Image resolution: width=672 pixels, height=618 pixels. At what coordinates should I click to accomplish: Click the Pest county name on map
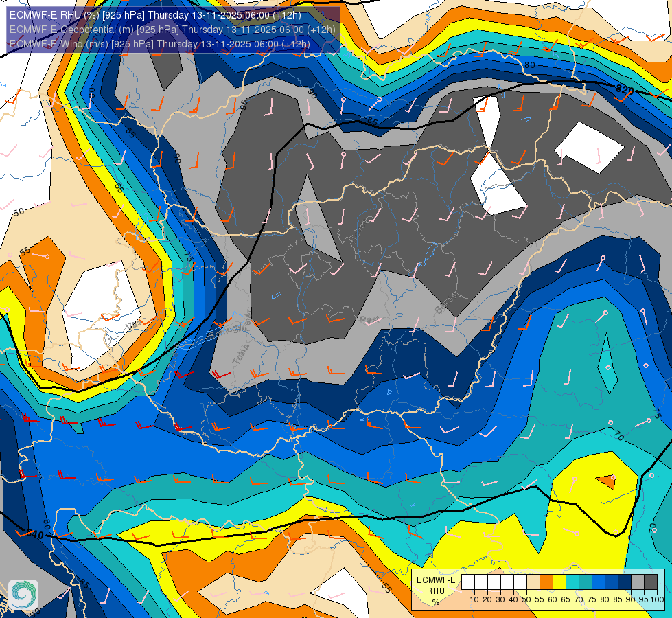(369, 320)
